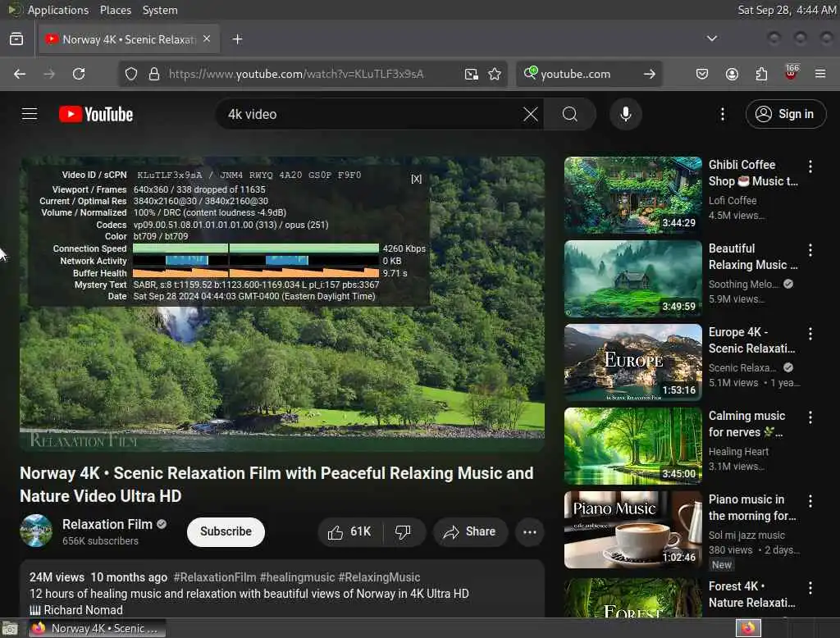This screenshot has width=840, height=638.
Task: Open options for Europe 4K video
Action: click(x=810, y=334)
